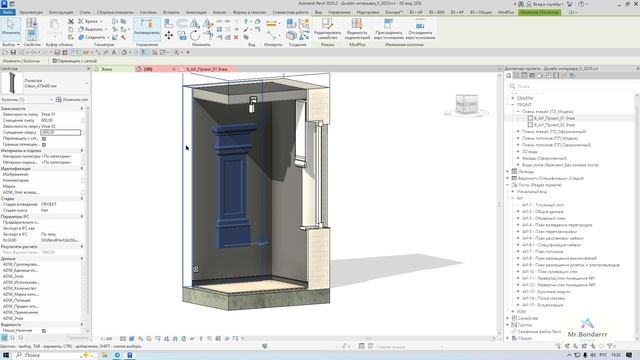Toggle Ниша_Наличие checkbox under Видимость

click(x=44, y=331)
